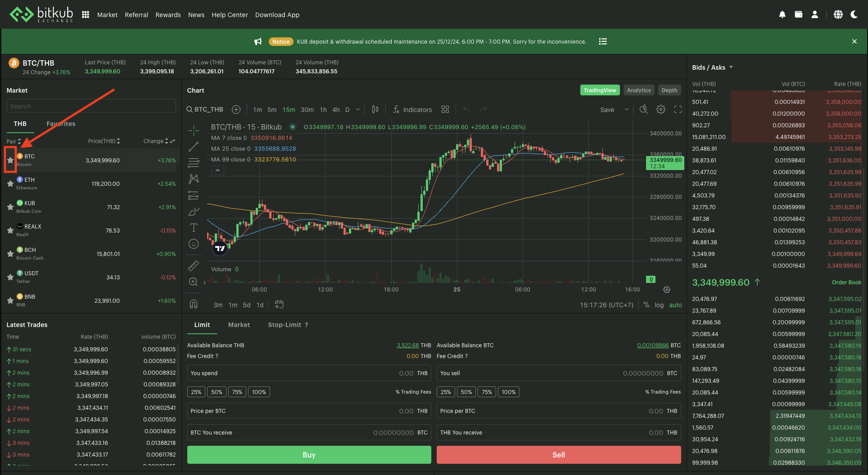
Task: Open the Rewards menu item
Action: coord(168,15)
